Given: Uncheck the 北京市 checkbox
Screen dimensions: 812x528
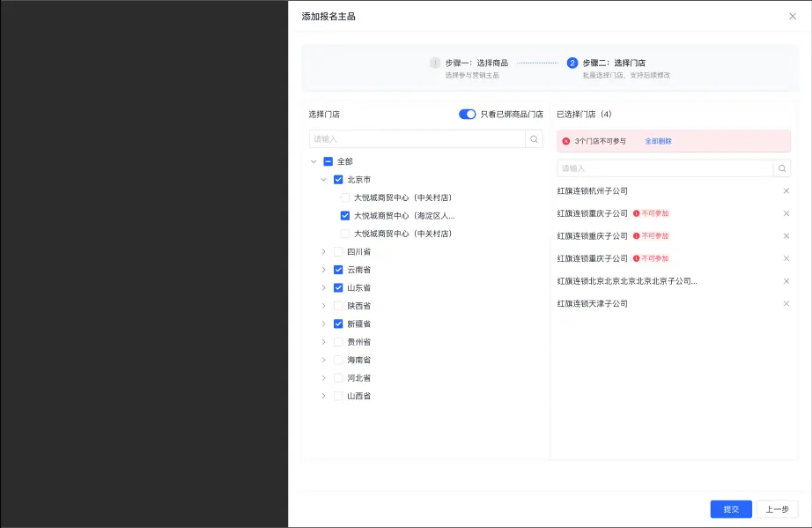Looking at the screenshot, I should point(338,179).
